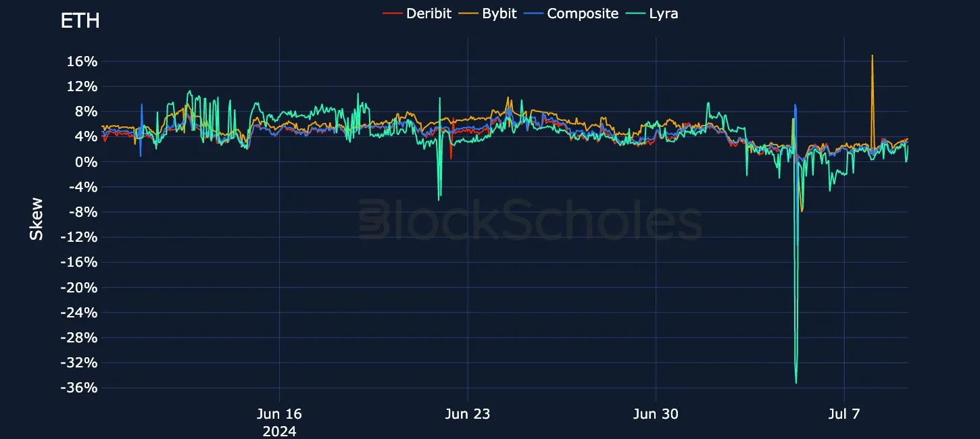Viewport: 980px width, 439px height.
Task: Toggle the Deribit series in the legend
Action: (429, 13)
